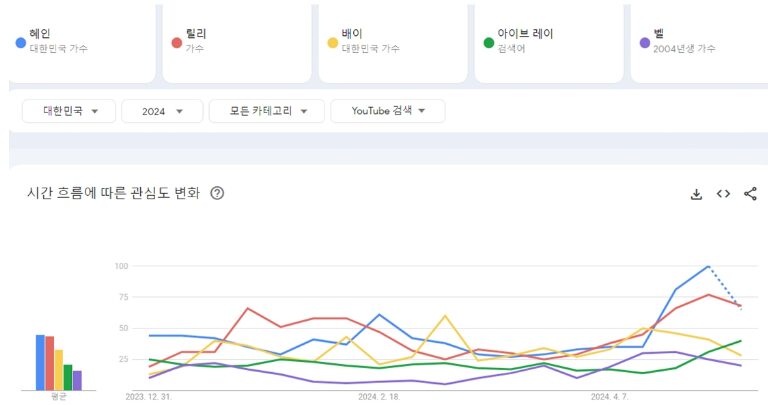Click the 시간 흐름에 따른 관심도 변화 heading
This screenshot has width=768, height=405.
pyautogui.click(x=113, y=193)
